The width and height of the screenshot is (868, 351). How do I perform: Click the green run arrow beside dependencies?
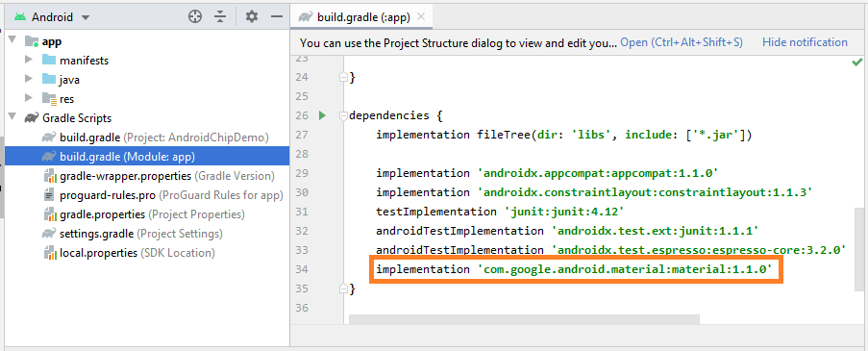(322, 115)
